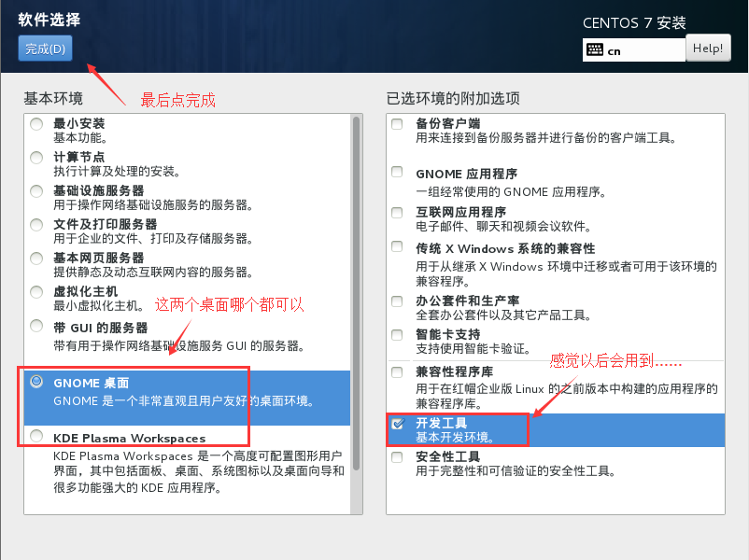Click the 用于操作网络基础设施服务的服务器。 text

[x=153, y=205]
